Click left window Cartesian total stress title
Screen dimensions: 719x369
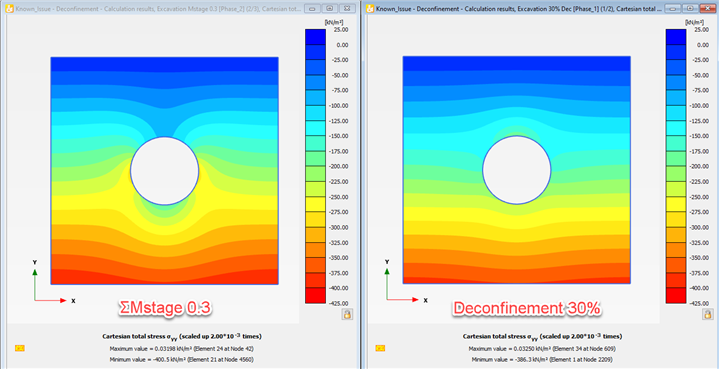pyautogui.click(x=182, y=336)
